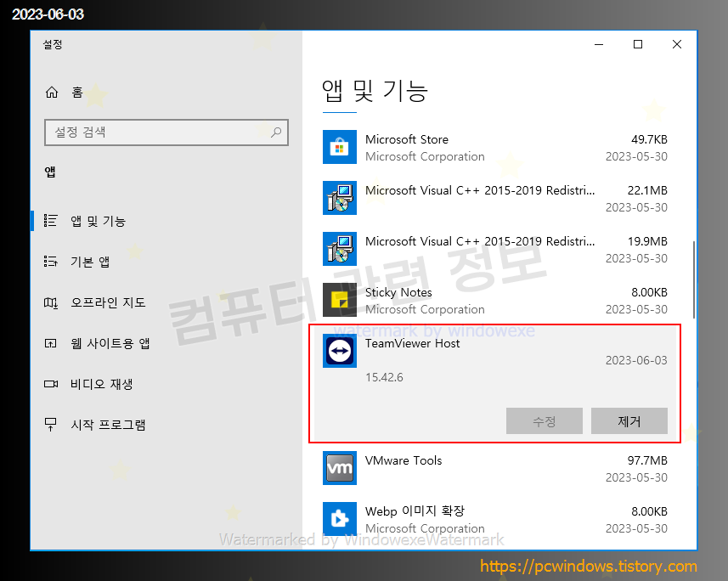The image size is (728, 581).
Task: Click VMware Tools size 97.7MB
Action: [647, 460]
